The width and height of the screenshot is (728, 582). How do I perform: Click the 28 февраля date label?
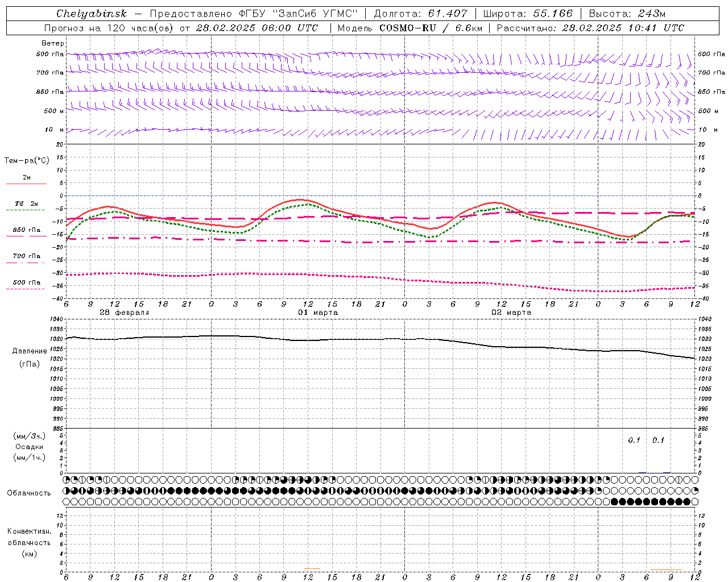(x=124, y=313)
